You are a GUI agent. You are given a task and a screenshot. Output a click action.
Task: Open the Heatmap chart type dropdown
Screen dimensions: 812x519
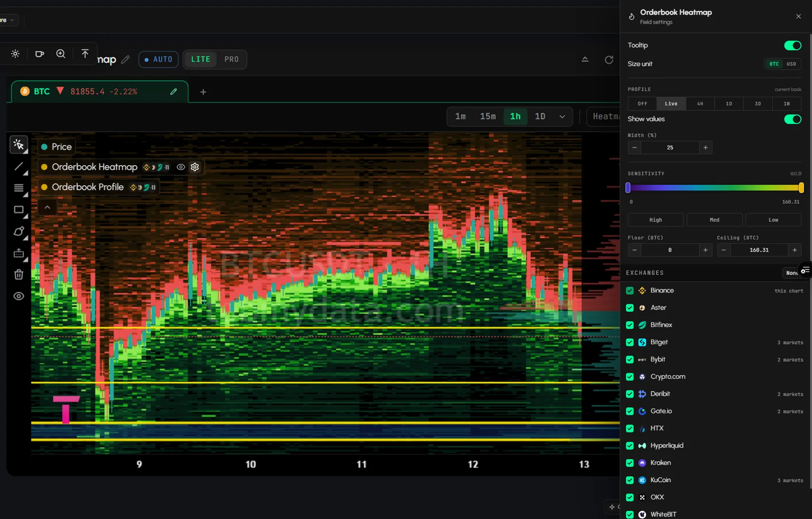coord(604,117)
